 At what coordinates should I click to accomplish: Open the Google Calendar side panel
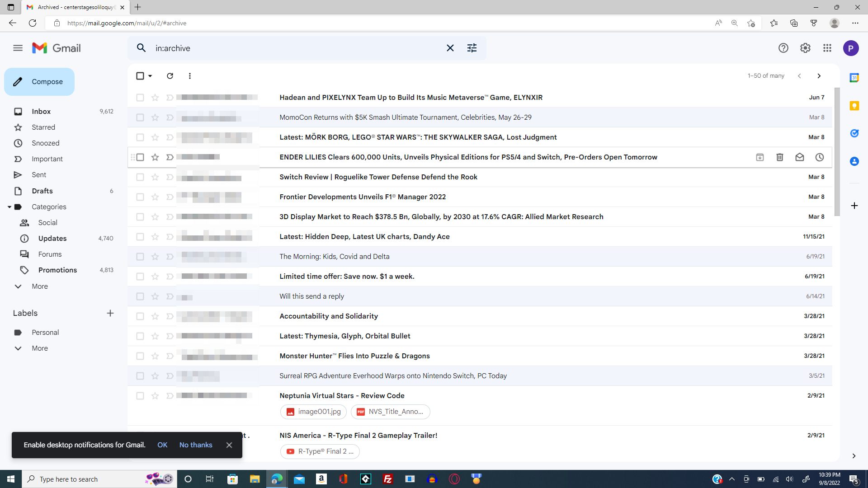pyautogui.click(x=854, y=78)
